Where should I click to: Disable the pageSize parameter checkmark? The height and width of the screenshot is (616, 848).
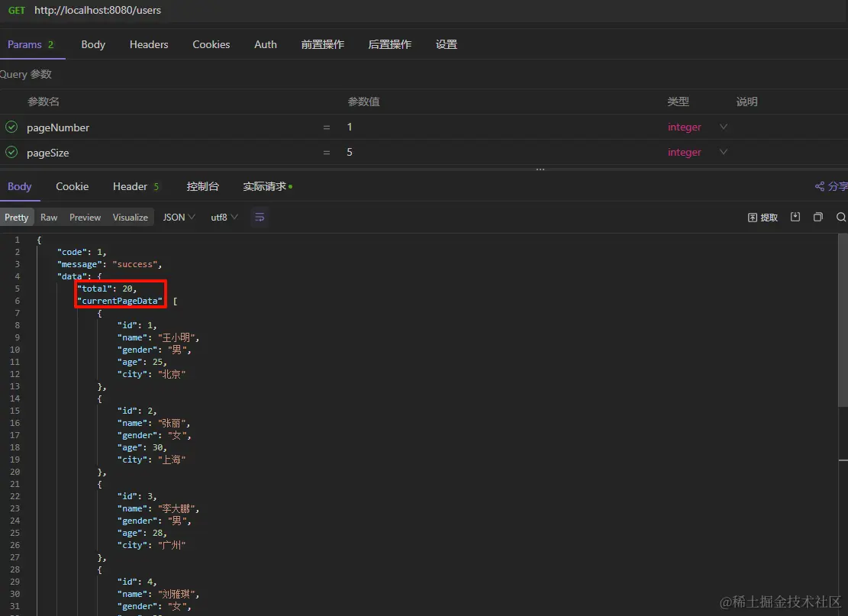coord(11,152)
